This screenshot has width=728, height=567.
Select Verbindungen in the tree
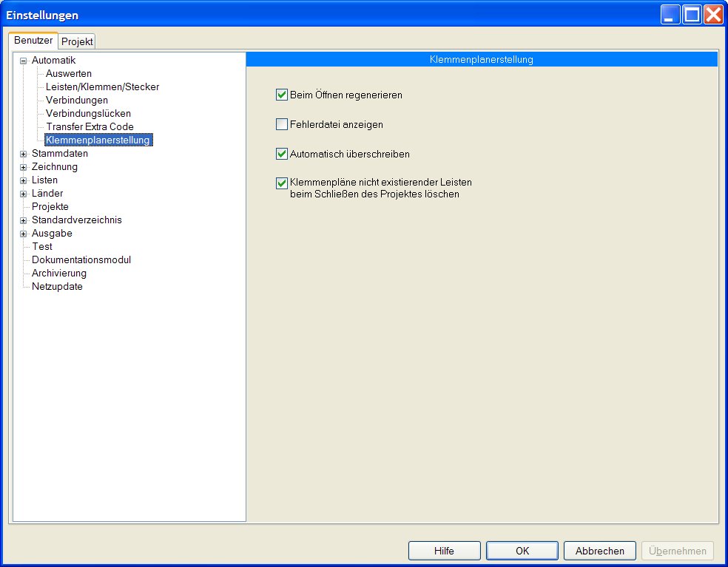click(77, 101)
